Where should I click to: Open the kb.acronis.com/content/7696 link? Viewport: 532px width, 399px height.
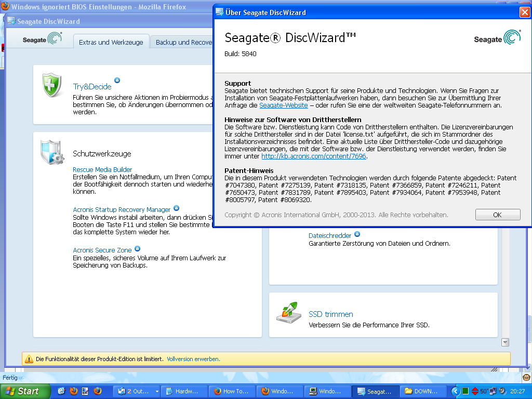coord(314,156)
